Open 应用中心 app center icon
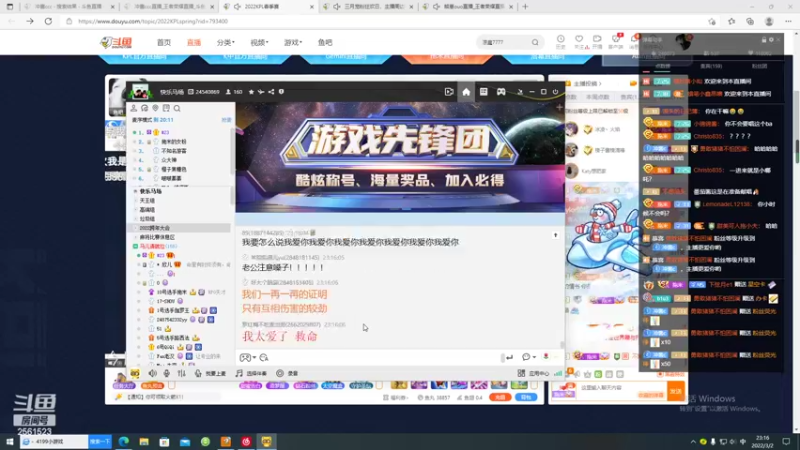 (521, 373)
